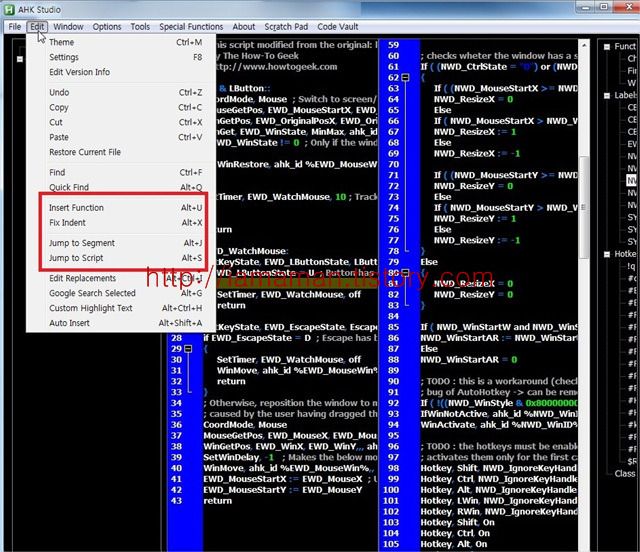Open the Tools menu
640x552 pixels.
(x=140, y=27)
